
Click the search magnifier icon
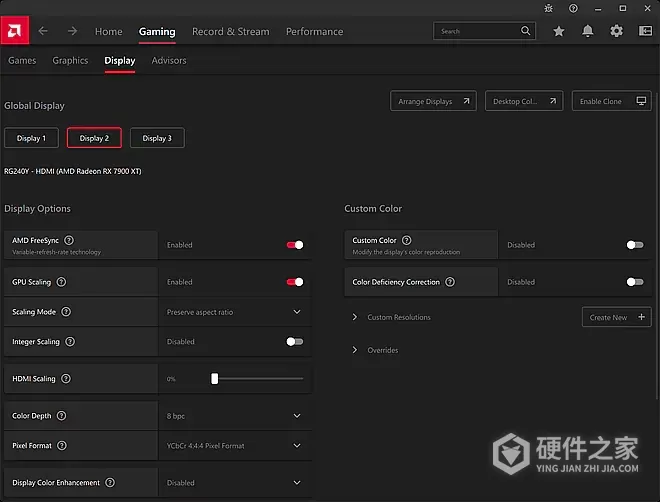coord(525,31)
